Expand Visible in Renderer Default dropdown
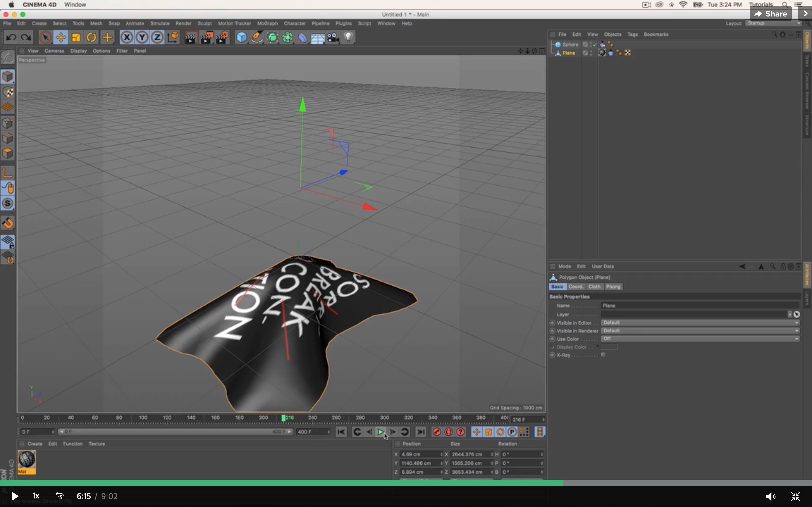The height and width of the screenshot is (507, 812). tap(797, 331)
